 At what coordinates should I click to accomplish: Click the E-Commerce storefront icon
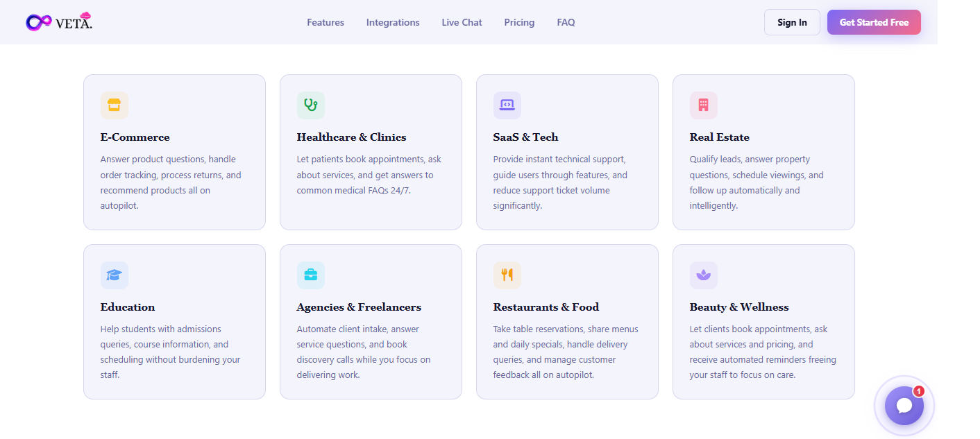tap(115, 105)
